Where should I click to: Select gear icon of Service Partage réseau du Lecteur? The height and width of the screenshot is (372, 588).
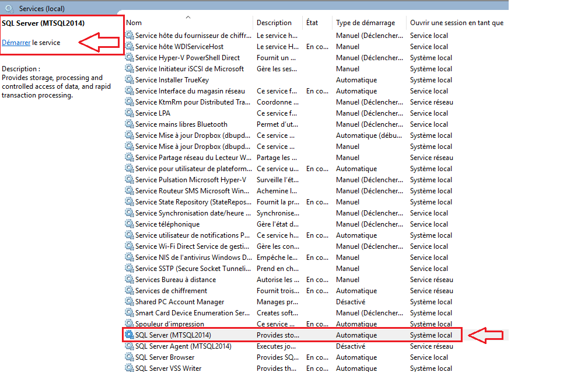pyautogui.click(x=129, y=157)
